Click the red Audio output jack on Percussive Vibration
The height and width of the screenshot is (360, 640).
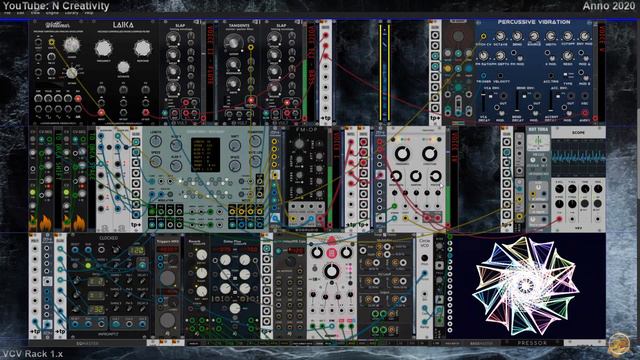(584, 113)
